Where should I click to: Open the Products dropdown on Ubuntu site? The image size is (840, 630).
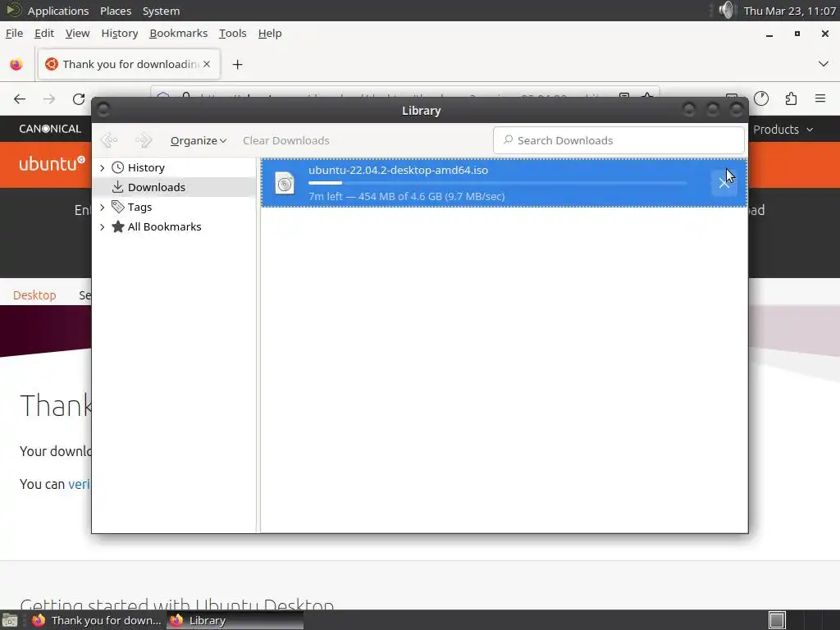click(x=783, y=130)
